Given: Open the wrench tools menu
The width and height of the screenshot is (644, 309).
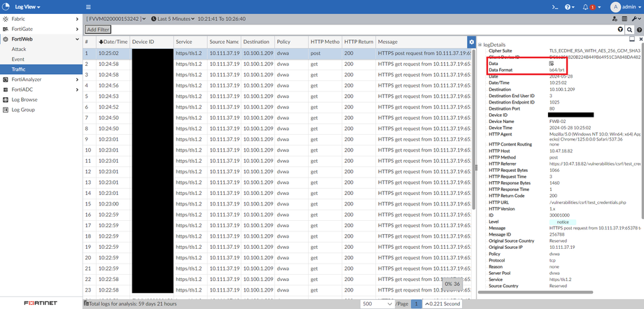Looking at the screenshot, I should (635, 19).
